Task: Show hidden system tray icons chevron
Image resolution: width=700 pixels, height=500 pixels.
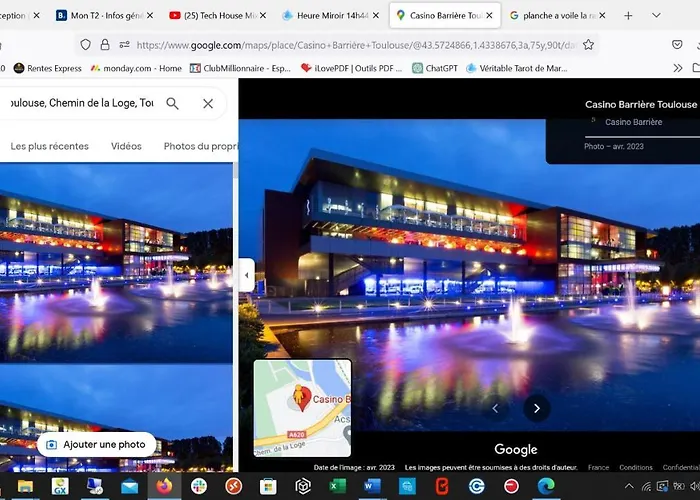Action: [x=629, y=486]
